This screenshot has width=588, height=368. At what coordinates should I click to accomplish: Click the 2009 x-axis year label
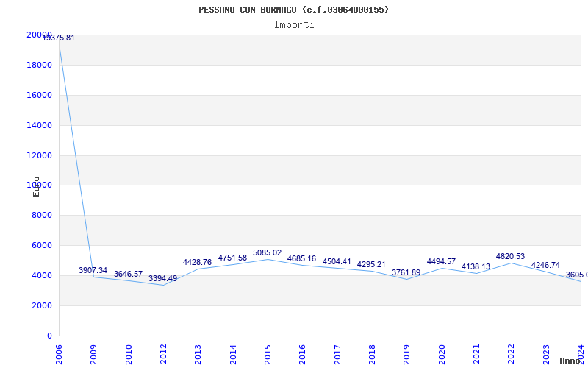(94, 354)
